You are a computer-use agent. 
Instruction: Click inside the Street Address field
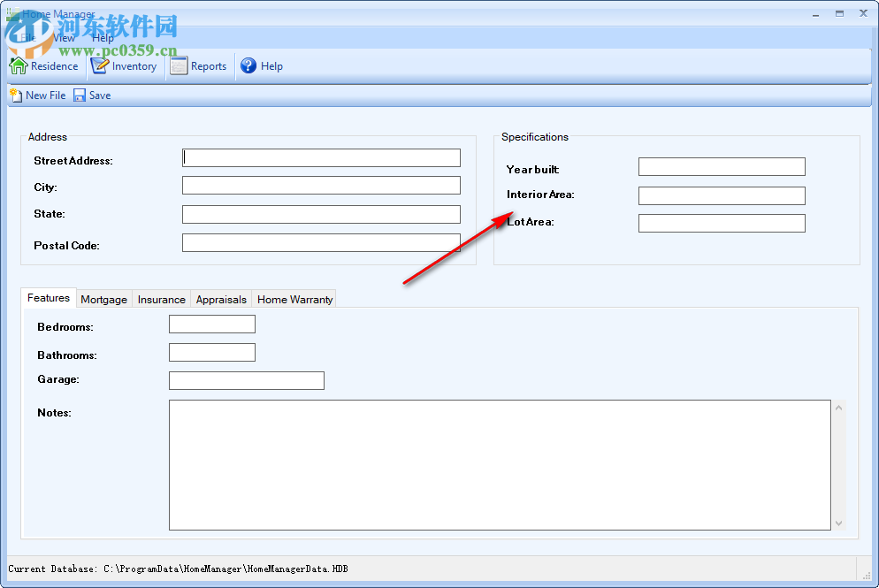click(x=320, y=157)
